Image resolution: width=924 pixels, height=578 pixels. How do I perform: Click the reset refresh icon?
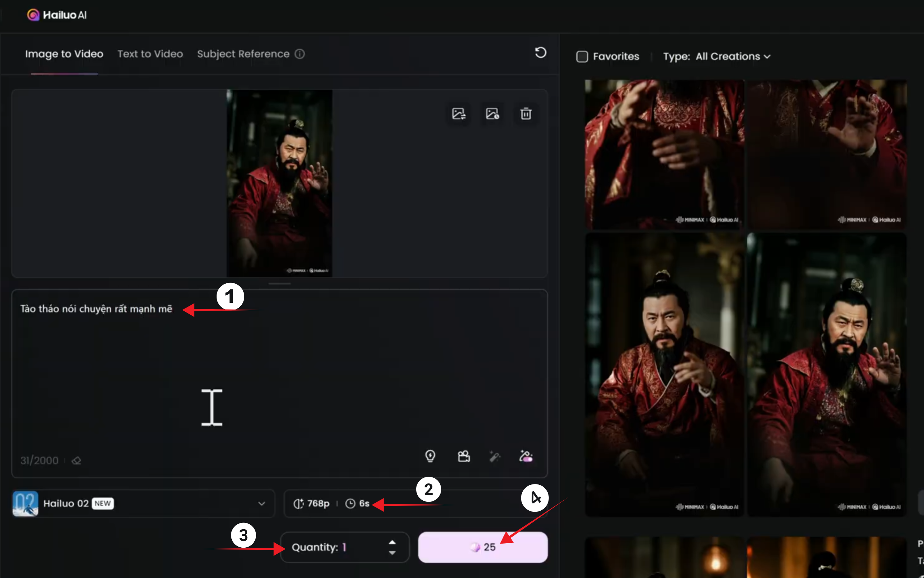540,53
